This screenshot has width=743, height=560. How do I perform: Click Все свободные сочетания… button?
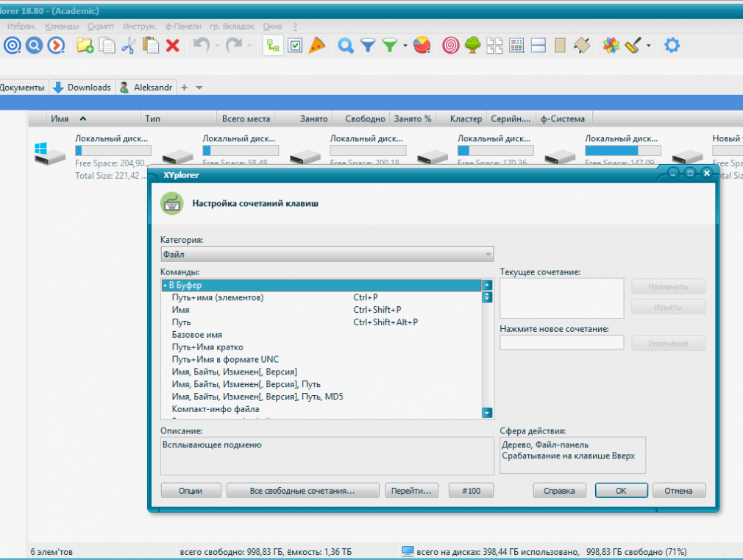(302, 491)
